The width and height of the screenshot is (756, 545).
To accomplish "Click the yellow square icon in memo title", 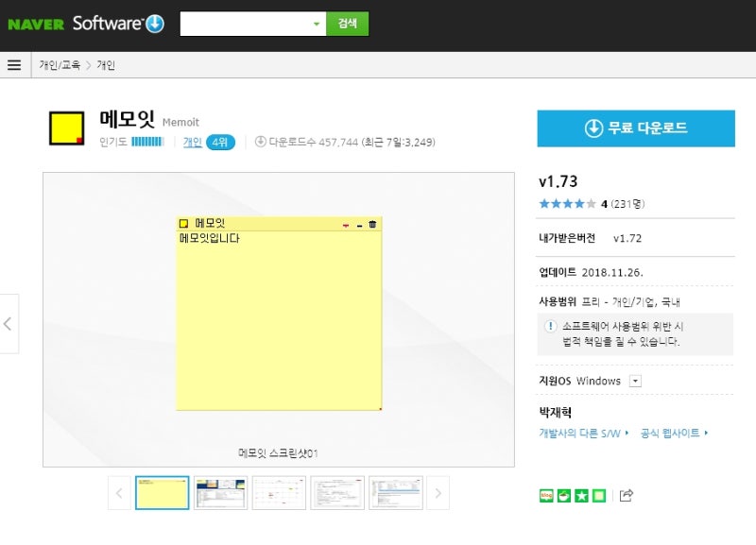I will pyautogui.click(x=183, y=223).
